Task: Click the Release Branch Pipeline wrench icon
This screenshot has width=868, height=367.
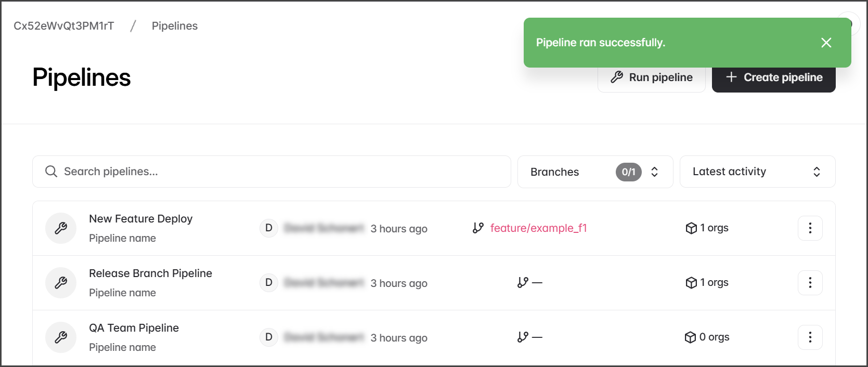Action: pos(61,283)
